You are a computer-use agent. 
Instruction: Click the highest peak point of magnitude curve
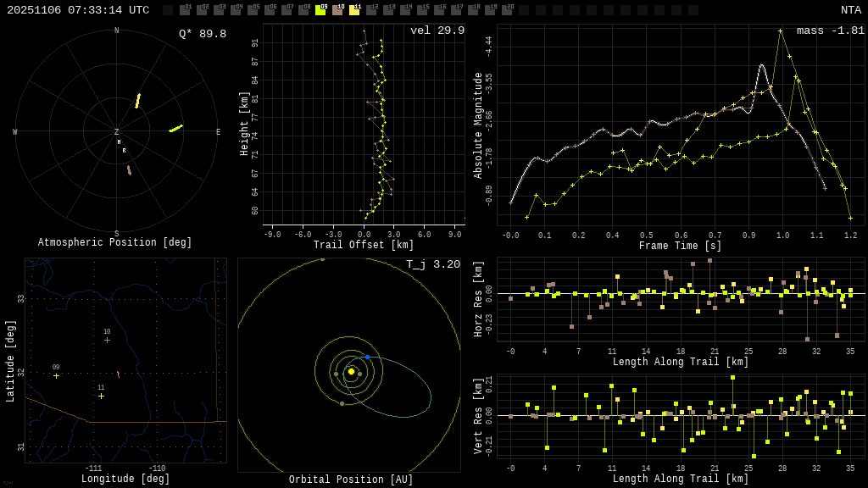(781, 31)
